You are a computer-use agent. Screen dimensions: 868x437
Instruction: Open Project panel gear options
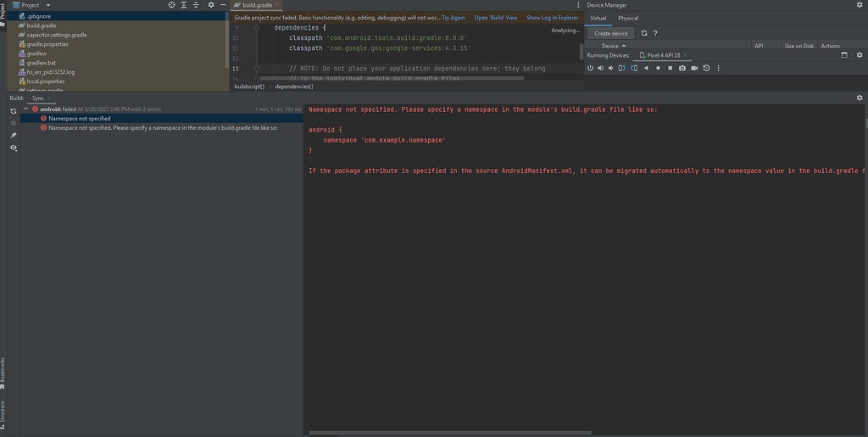click(211, 5)
